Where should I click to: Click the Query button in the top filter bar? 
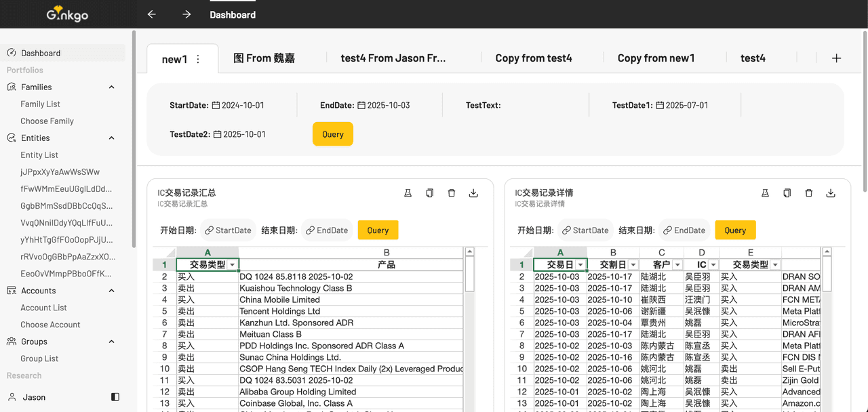pos(333,134)
